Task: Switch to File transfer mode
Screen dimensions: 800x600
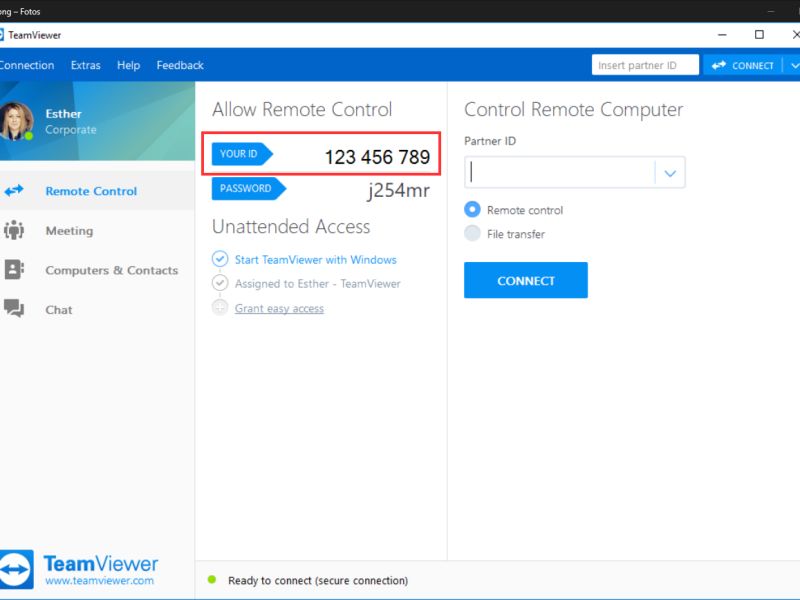Action: coord(472,234)
